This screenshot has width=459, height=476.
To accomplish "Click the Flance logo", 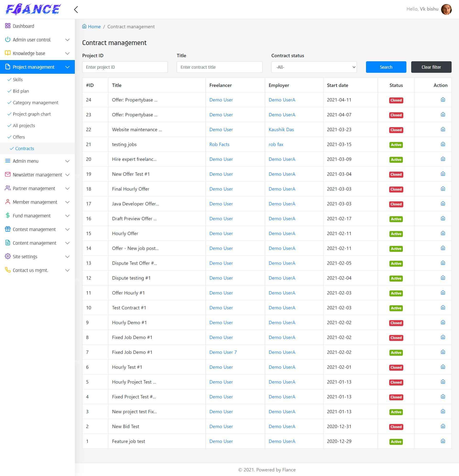I will point(33,9).
